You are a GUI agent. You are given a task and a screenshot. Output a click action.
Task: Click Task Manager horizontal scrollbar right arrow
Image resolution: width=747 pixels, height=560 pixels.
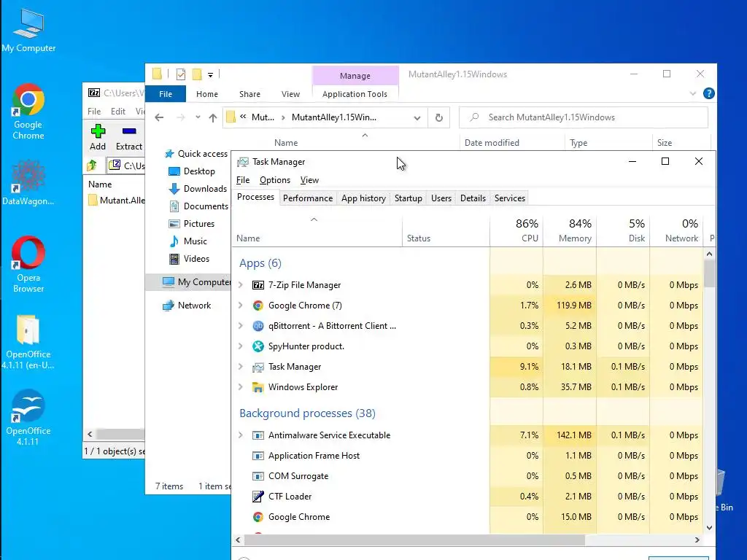tap(697, 540)
